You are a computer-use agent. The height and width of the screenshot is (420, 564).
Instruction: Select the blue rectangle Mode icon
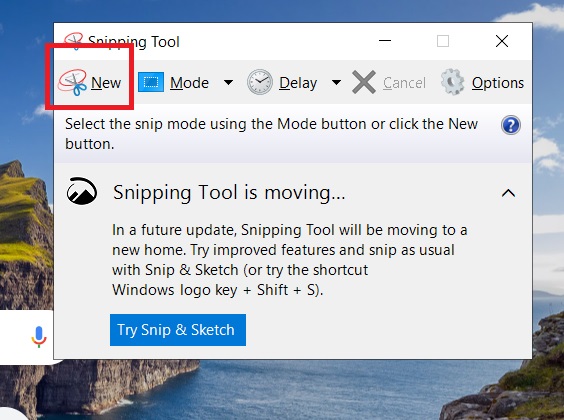(x=151, y=82)
